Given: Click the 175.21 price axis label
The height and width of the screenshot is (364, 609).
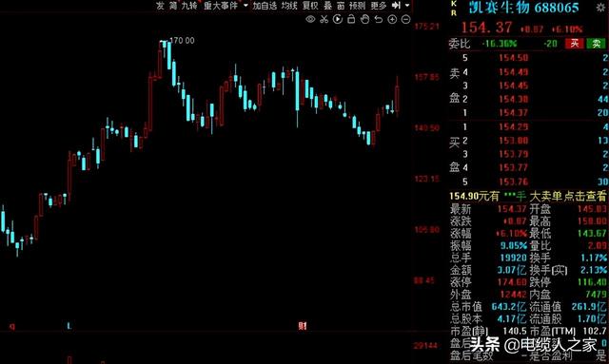Looking at the screenshot, I should click(x=427, y=27).
